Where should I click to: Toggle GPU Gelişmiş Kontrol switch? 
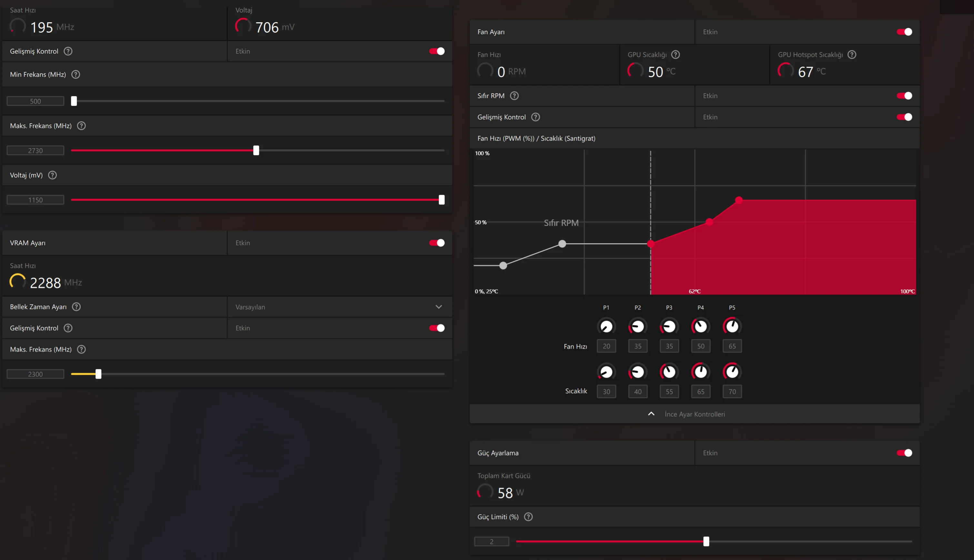coord(437,51)
